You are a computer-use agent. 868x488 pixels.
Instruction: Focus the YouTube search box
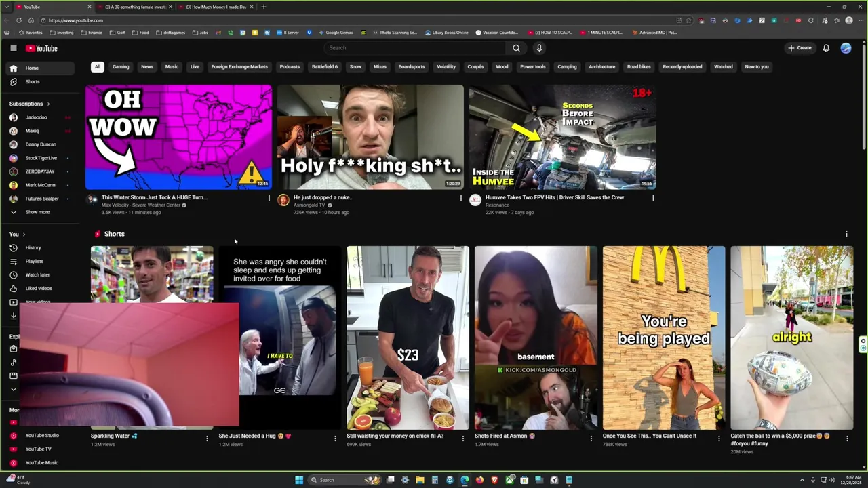415,48
